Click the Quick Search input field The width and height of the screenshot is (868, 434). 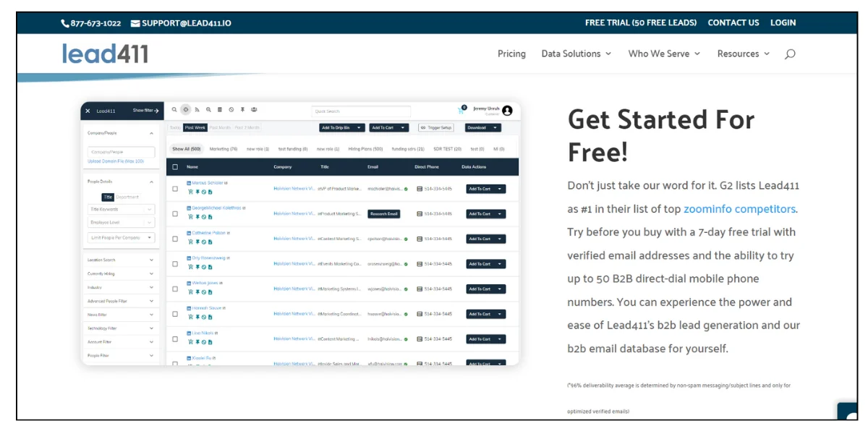tap(361, 111)
